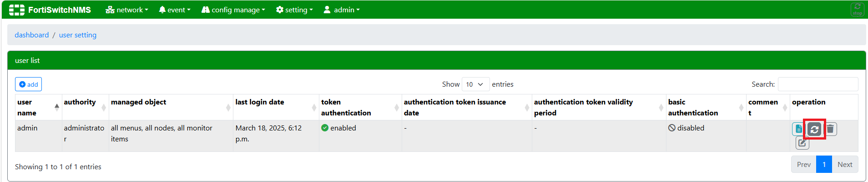Open the network menu
This screenshot has width=868, height=182.
click(127, 10)
